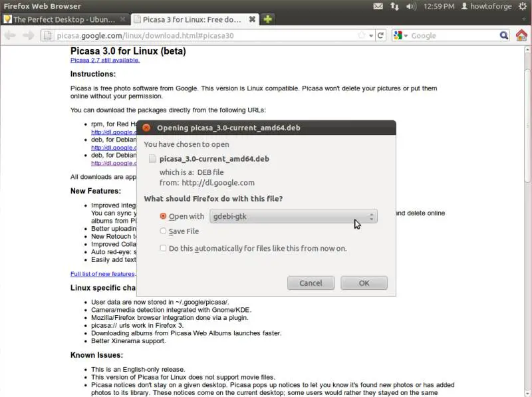The height and width of the screenshot is (397, 532).
Task: Enable Do this automatically for files checkbox
Action: point(163,248)
